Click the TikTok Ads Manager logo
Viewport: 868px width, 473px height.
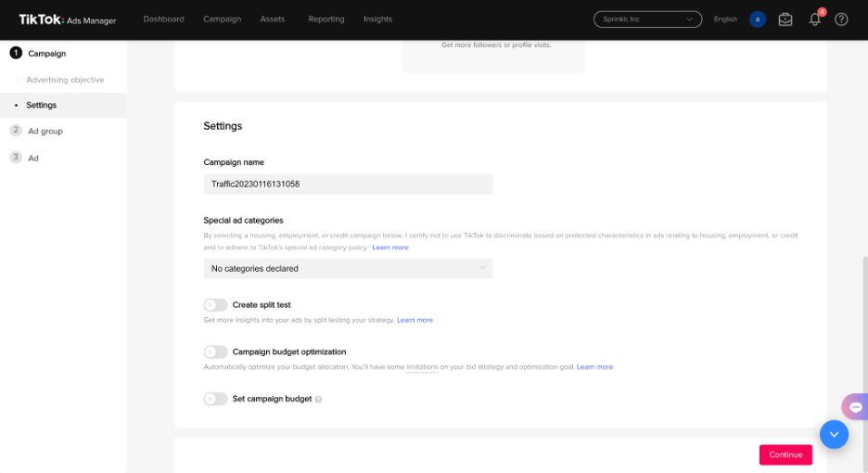coord(68,19)
